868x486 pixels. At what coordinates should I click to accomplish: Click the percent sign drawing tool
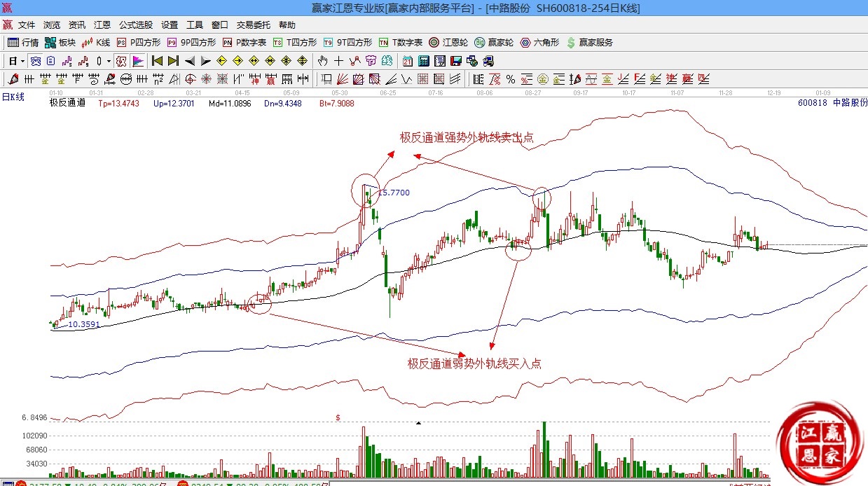click(x=511, y=79)
